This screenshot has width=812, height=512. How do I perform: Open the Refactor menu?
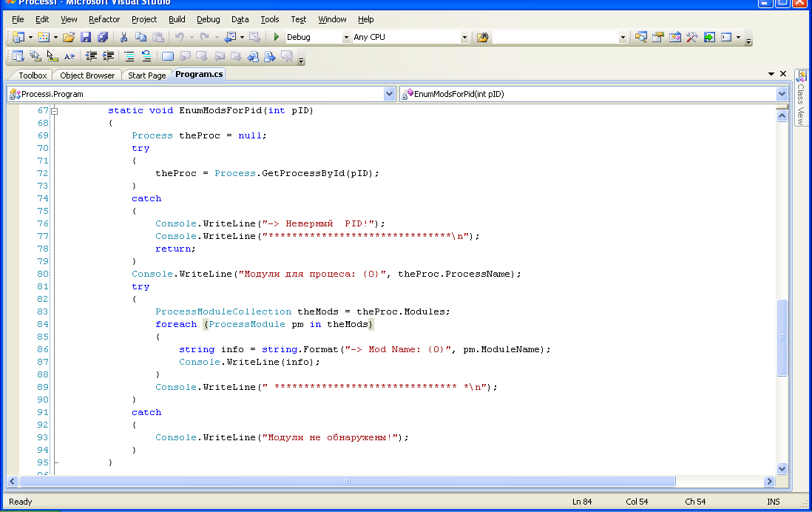pos(104,19)
